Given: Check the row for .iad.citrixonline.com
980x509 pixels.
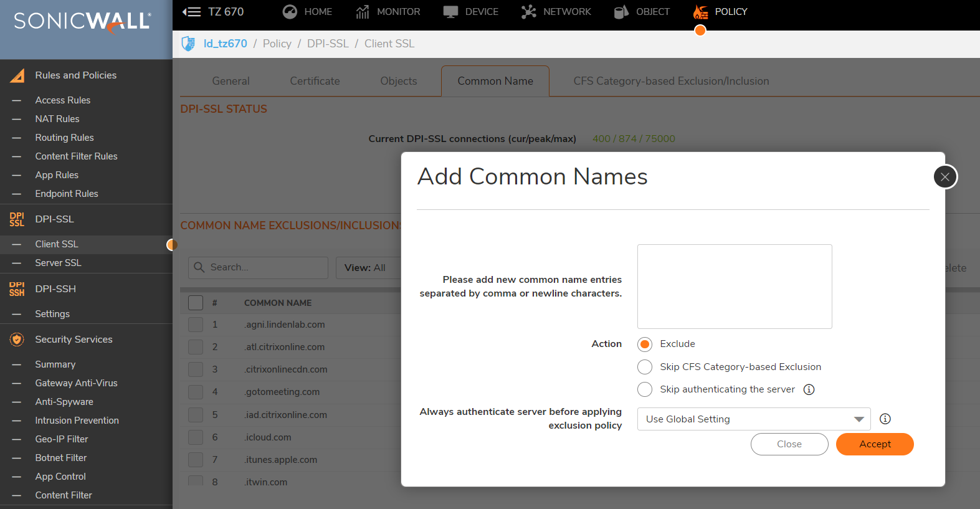Looking at the screenshot, I should point(196,415).
